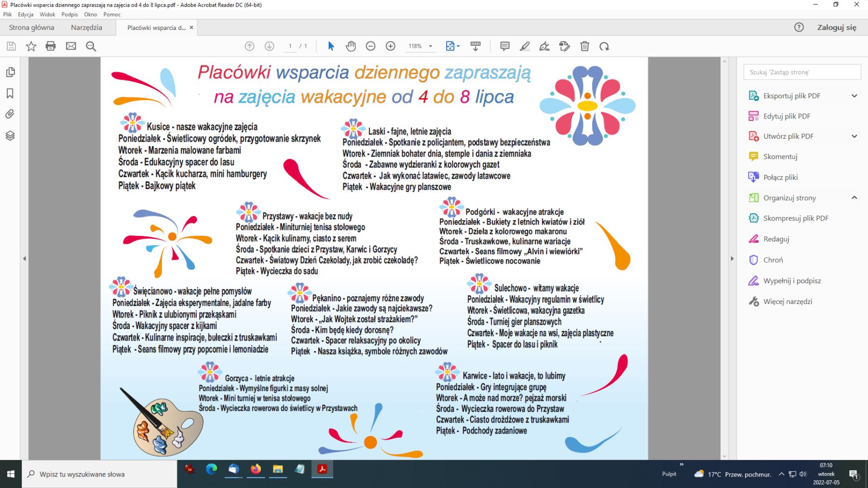Click the Delete page trash icon
The height and width of the screenshot is (488, 868).
tap(584, 46)
